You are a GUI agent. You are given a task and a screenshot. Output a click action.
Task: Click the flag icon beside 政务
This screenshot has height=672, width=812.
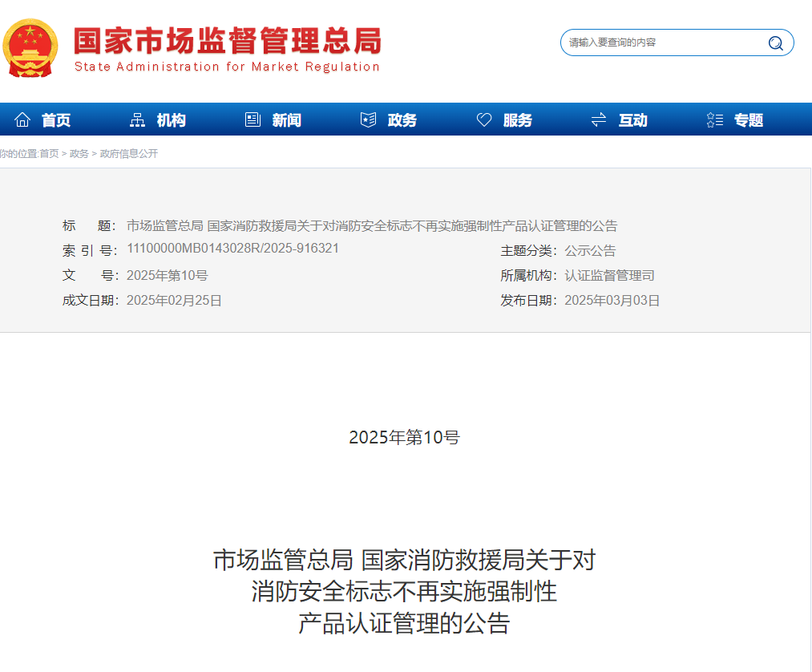tap(368, 119)
